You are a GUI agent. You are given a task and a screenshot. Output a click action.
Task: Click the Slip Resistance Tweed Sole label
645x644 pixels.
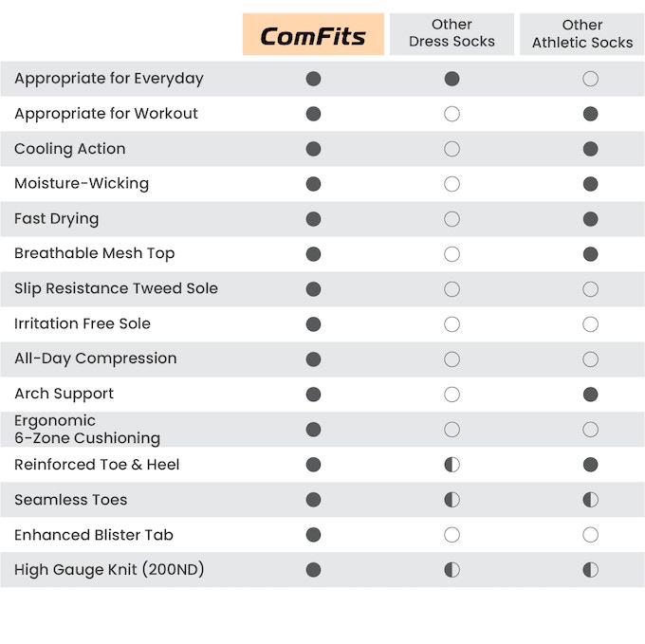[x=116, y=289]
